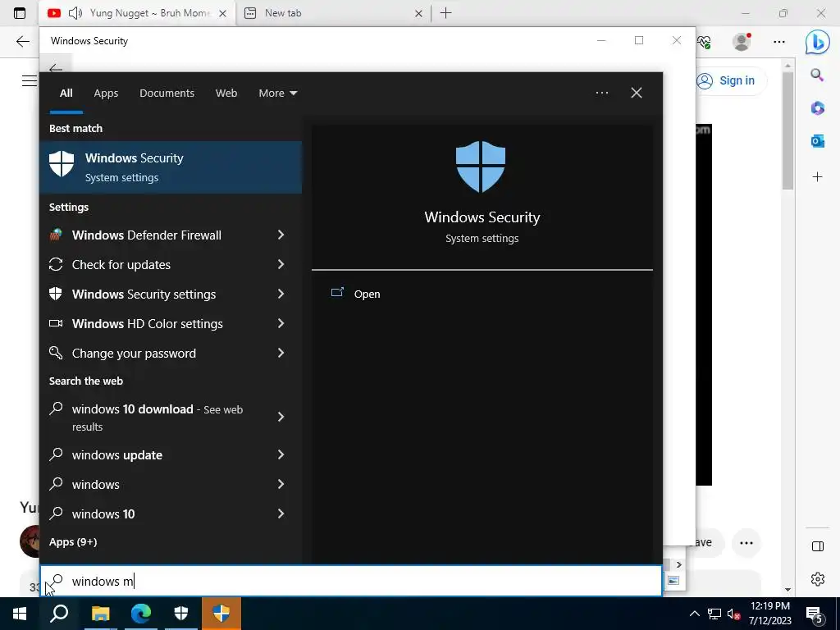Click the muted volume tray icon

coord(733,614)
